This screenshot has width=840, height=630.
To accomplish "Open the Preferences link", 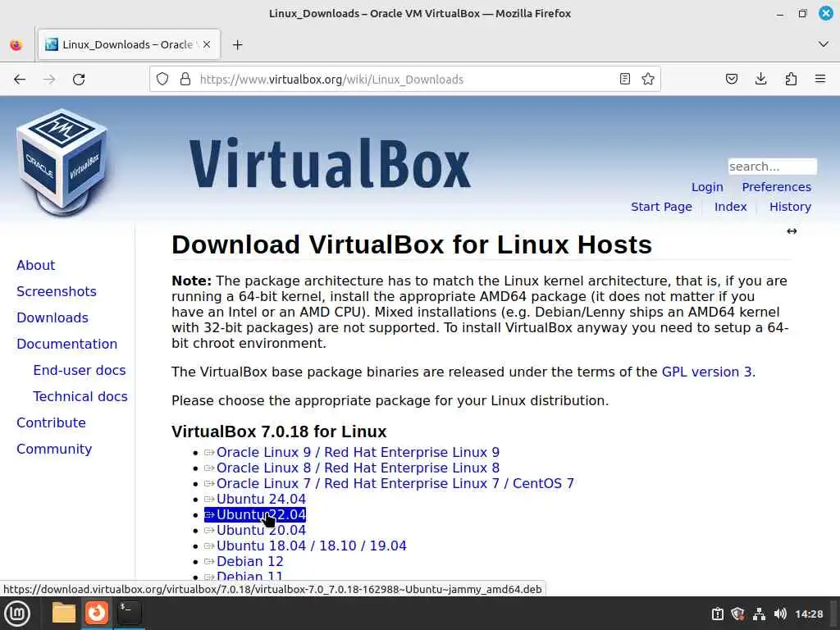I will (776, 187).
